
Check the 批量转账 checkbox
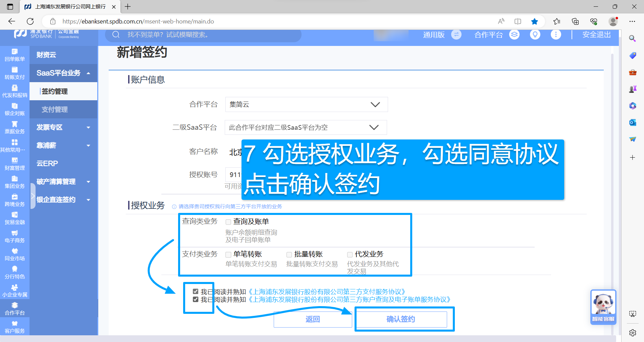coord(289,254)
